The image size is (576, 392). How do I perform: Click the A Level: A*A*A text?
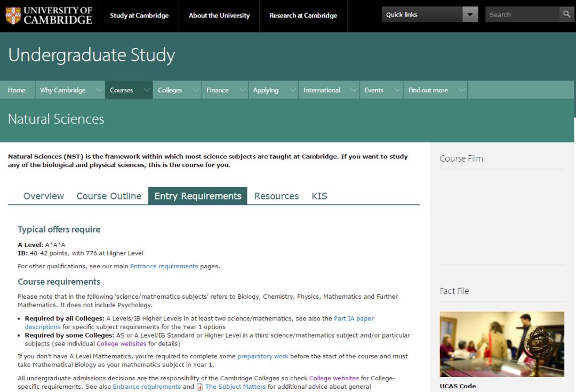[42, 245]
